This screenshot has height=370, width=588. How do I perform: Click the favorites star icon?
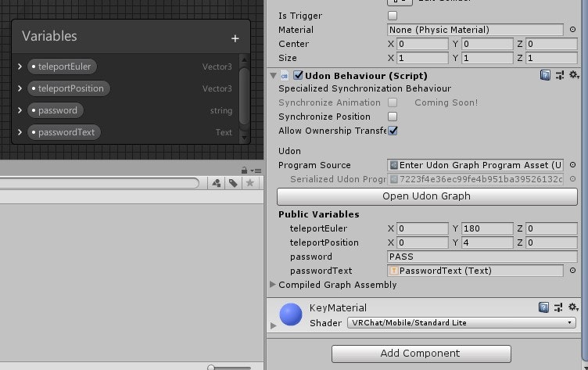250,183
